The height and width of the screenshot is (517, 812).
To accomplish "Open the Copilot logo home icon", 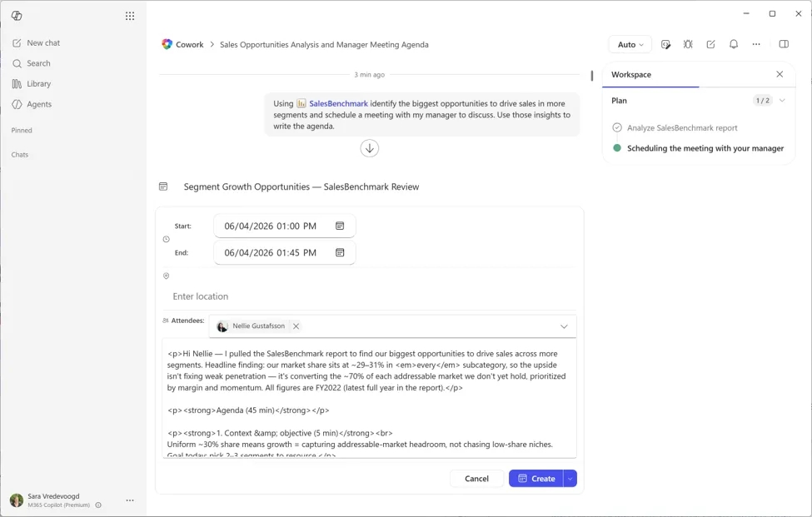I will [x=17, y=16].
